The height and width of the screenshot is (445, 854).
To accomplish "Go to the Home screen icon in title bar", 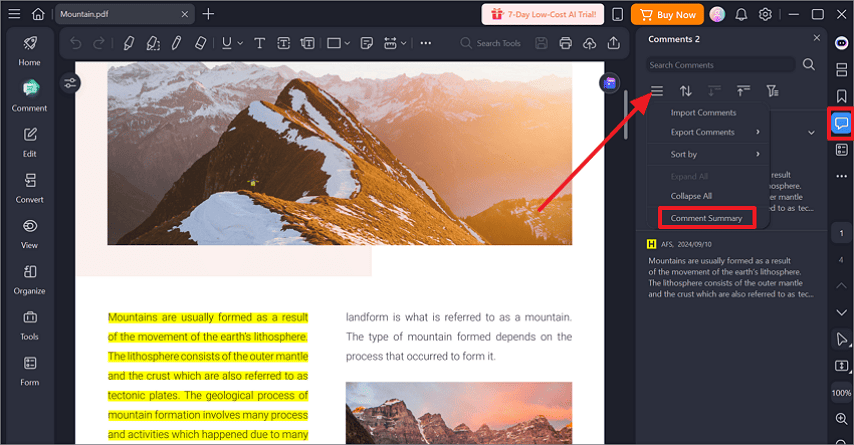I will pos(38,14).
